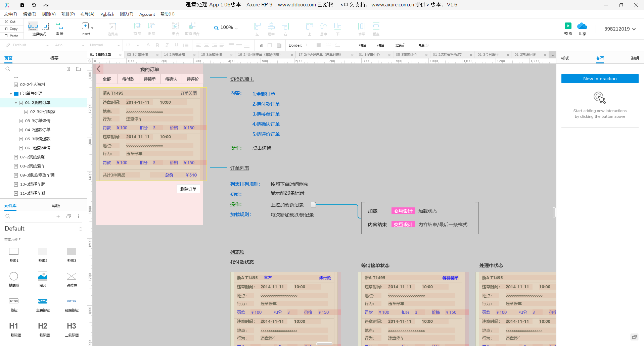Open the Default widget library dropdown
The width and height of the screenshot is (644, 346).
[43, 229]
